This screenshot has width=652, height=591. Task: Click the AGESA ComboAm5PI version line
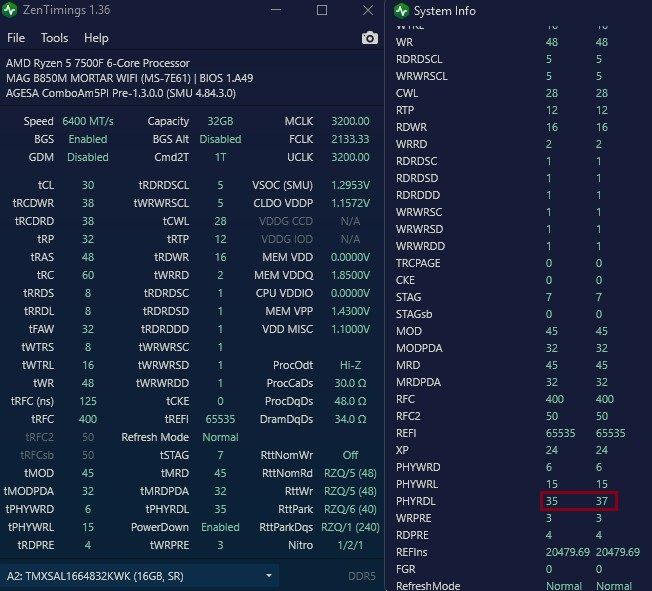pyautogui.click(x=121, y=93)
